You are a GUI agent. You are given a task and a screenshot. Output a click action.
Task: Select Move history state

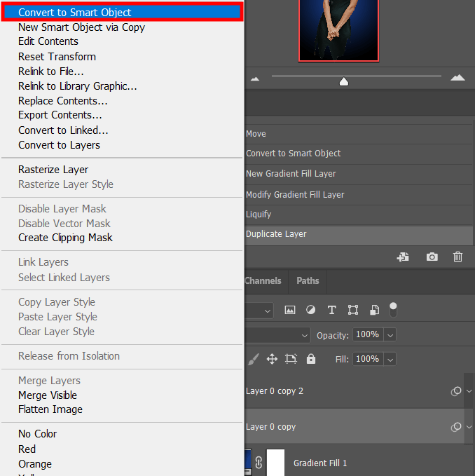coord(359,134)
